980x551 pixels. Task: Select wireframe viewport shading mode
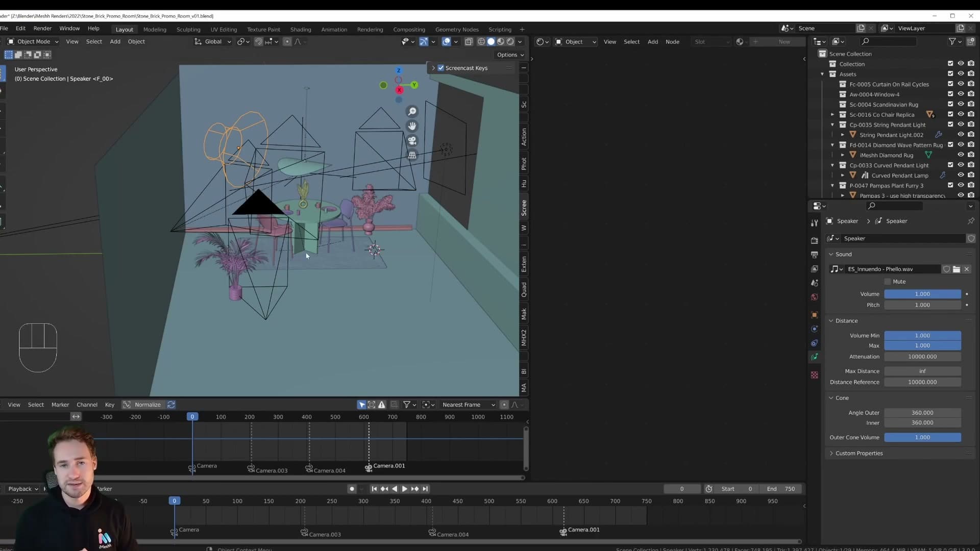[481, 42]
